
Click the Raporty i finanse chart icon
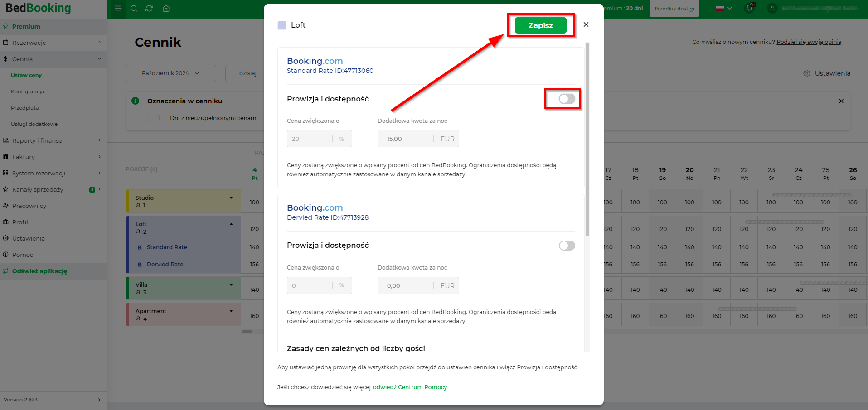pyautogui.click(x=5, y=140)
